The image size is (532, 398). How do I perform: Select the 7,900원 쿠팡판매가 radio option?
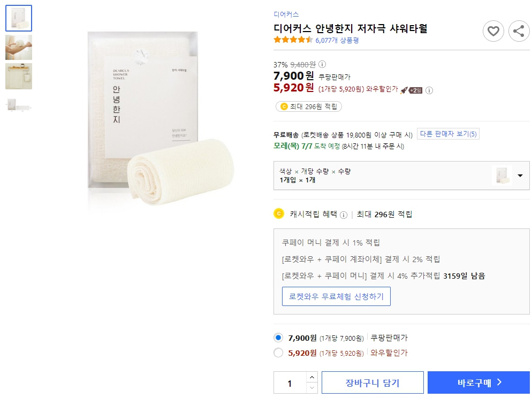coord(278,338)
